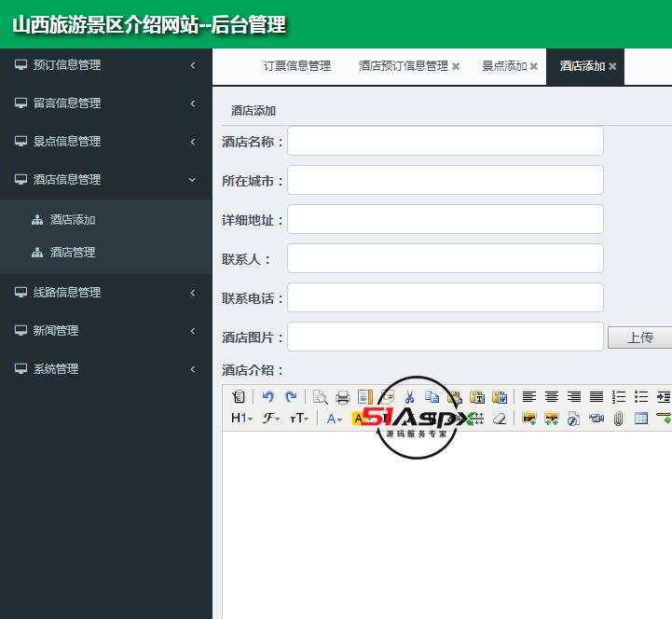Attach a file with the paperclip icon

(619, 418)
